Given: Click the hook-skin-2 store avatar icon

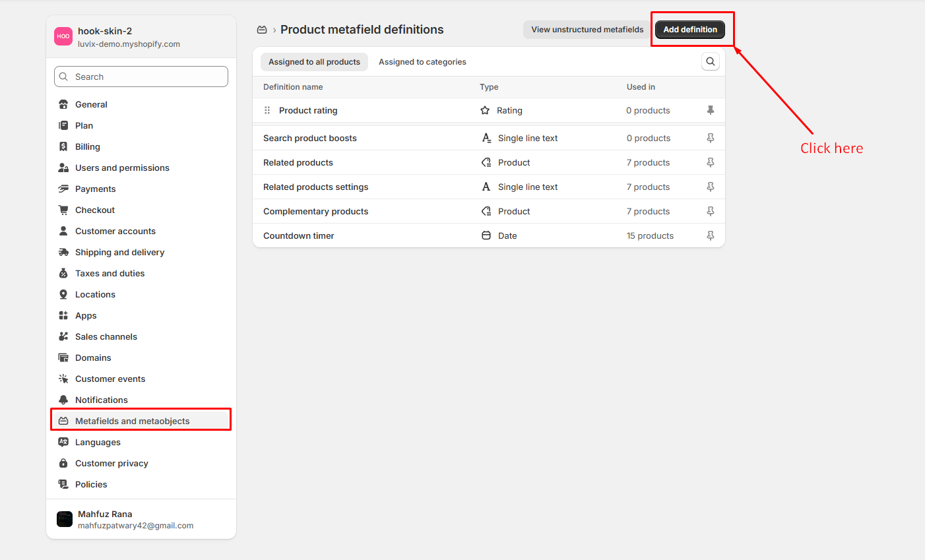Looking at the screenshot, I should [63, 36].
